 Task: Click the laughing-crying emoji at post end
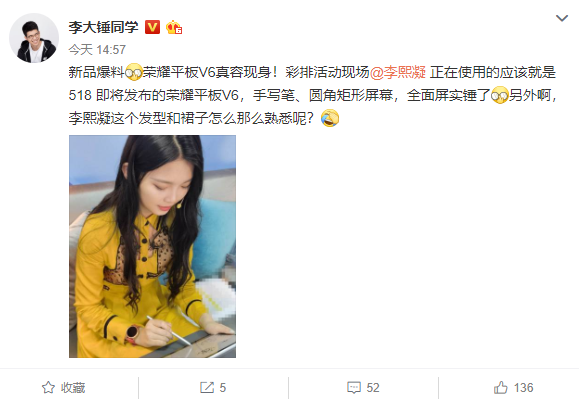tap(330, 118)
